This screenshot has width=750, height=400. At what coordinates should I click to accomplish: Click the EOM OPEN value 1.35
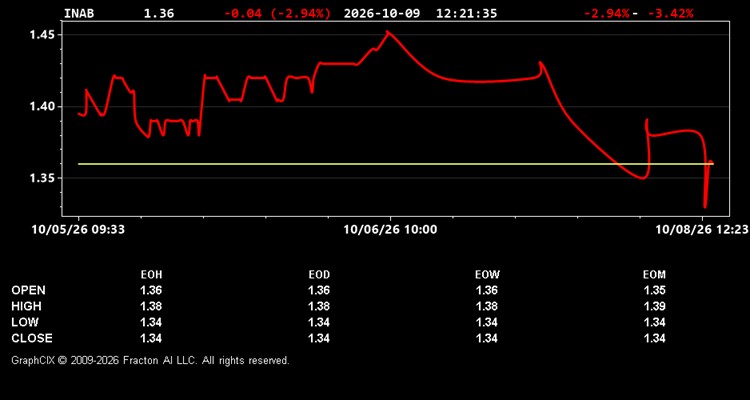click(654, 290)
